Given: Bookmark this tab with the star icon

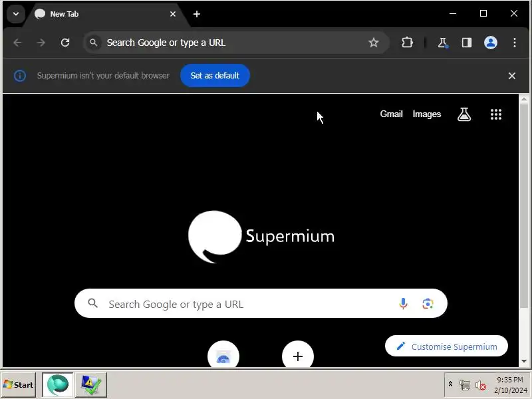Looking at the screenshot, I should (374, 43).
